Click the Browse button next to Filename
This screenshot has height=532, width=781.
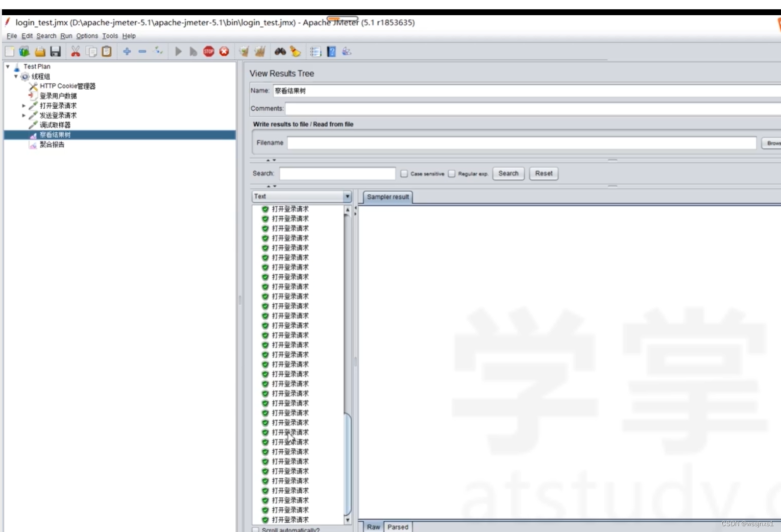tap(771, 143)
